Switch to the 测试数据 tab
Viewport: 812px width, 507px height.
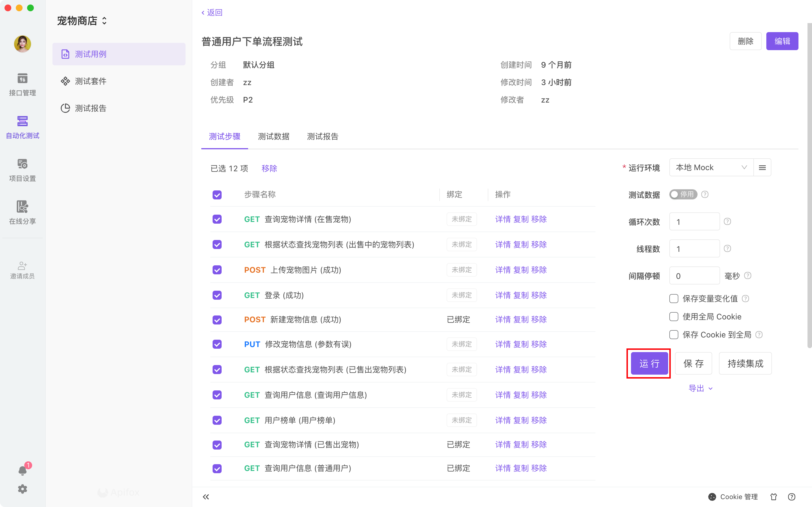(x=273, y=137)
